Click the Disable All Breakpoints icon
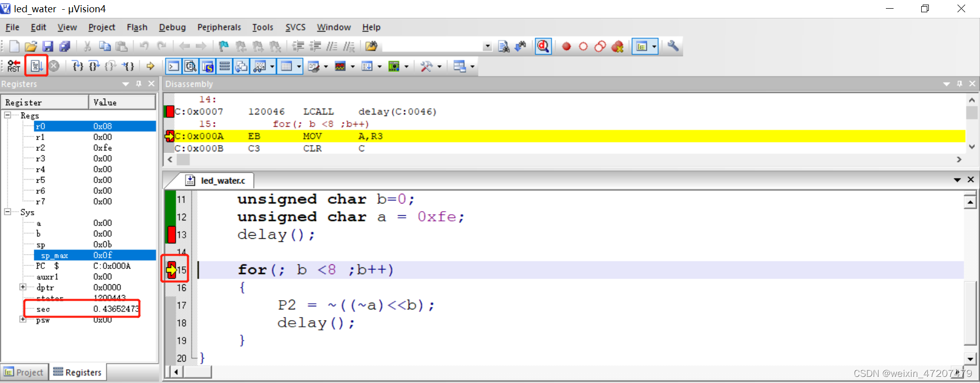The width and height of the screenshot is (980, 383). (x=600, y=47)
